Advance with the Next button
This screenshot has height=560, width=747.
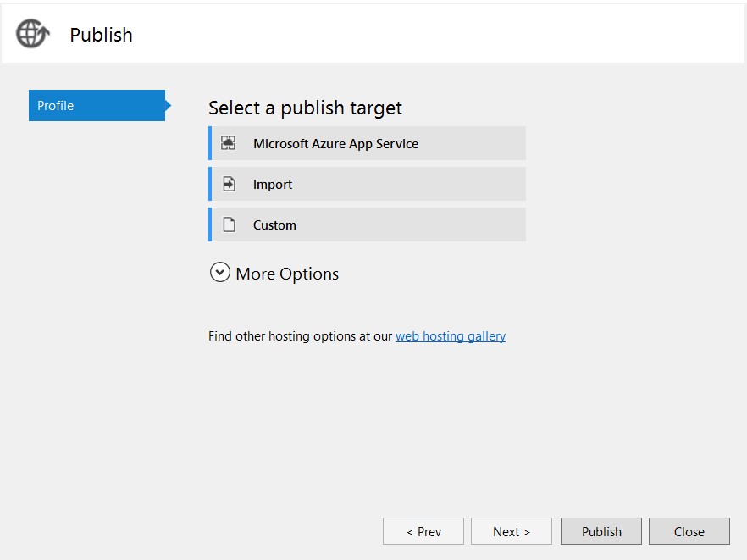coord(512,531)
